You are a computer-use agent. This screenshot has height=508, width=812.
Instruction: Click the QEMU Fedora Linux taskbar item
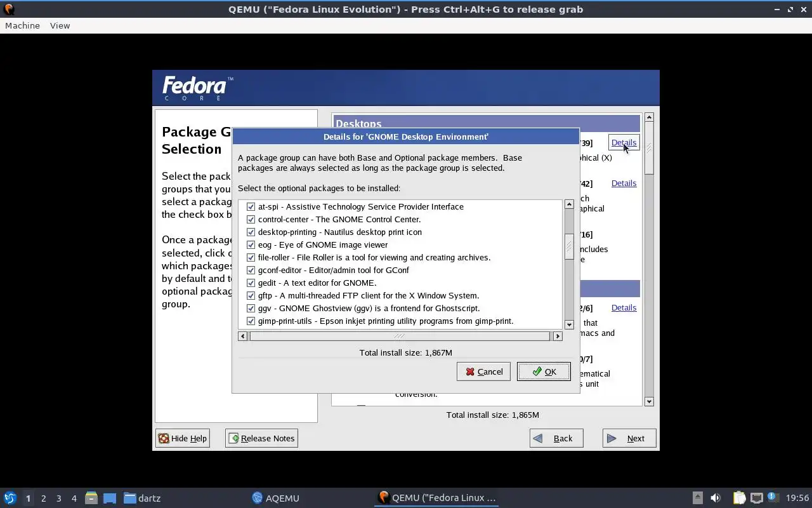tap(436, 498)
